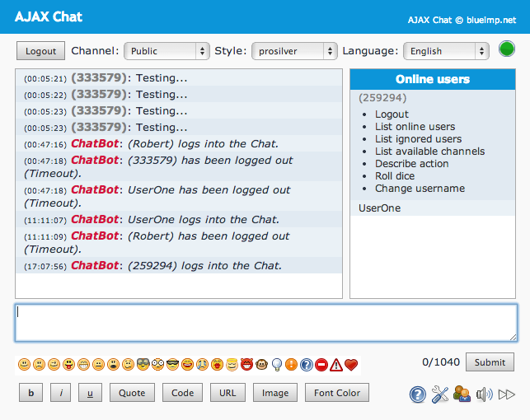Screen dimensions: 530x420
Task: Toggle autoscroll double-arrow icon
Action: tap(507, 394)
